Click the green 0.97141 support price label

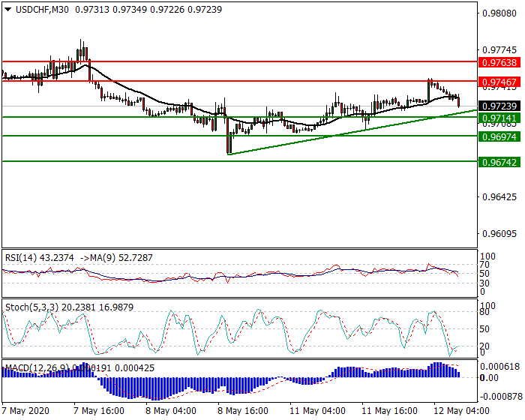click(499, 118)
